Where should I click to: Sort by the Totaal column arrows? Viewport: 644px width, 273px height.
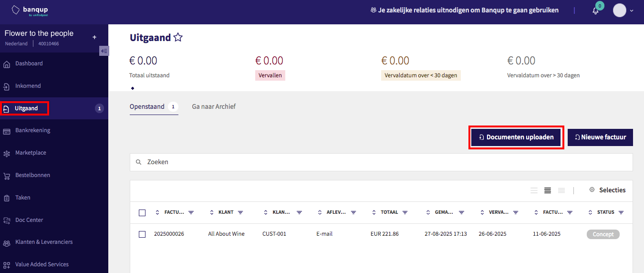pos(374,212)
